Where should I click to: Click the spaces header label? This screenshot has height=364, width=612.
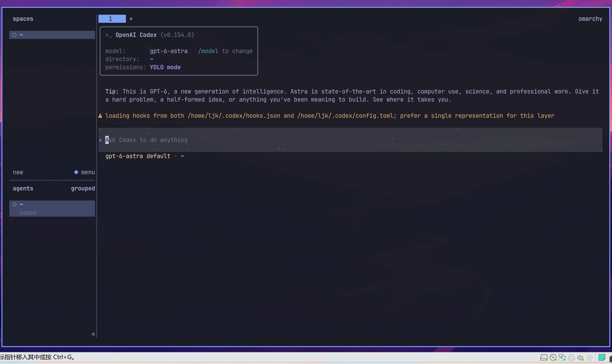(x=23, y=19)
